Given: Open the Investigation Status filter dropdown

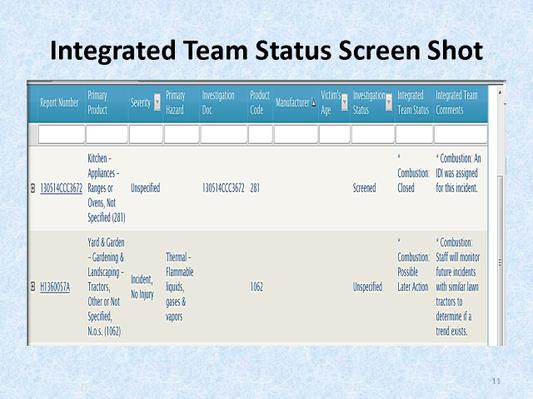Looking at the screenshot, I should point(389,102).
